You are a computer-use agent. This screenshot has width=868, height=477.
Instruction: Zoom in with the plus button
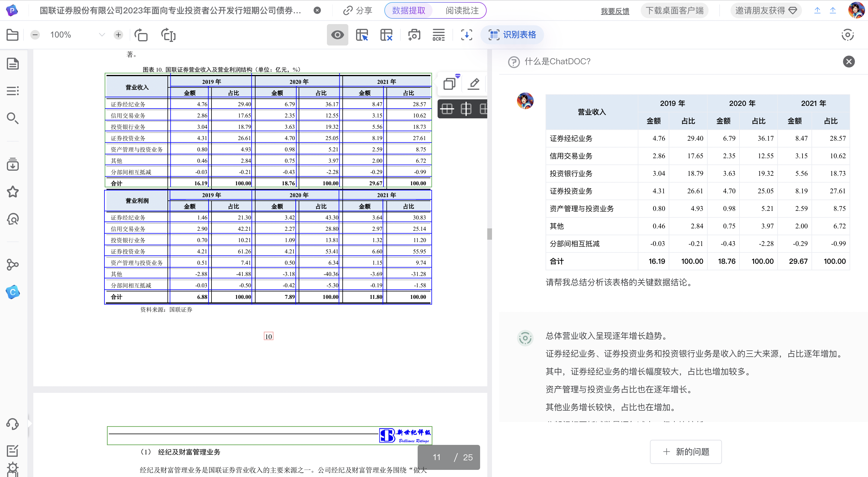click(118, 35)
